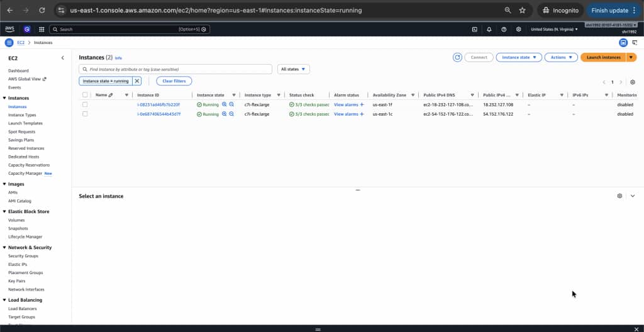Click the notifications bell icon
Screen dimensions: 644x332
[489, 29]
